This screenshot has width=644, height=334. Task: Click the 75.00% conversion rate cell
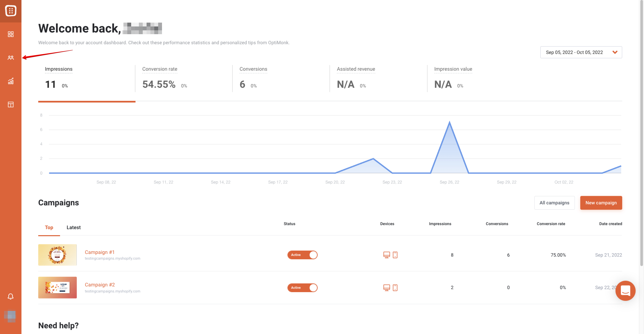coord(558,255)
